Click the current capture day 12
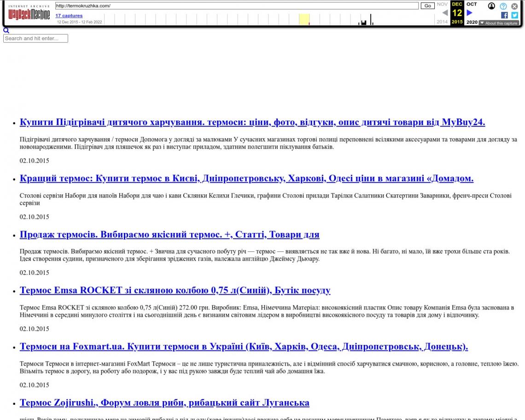 [457, 13]
